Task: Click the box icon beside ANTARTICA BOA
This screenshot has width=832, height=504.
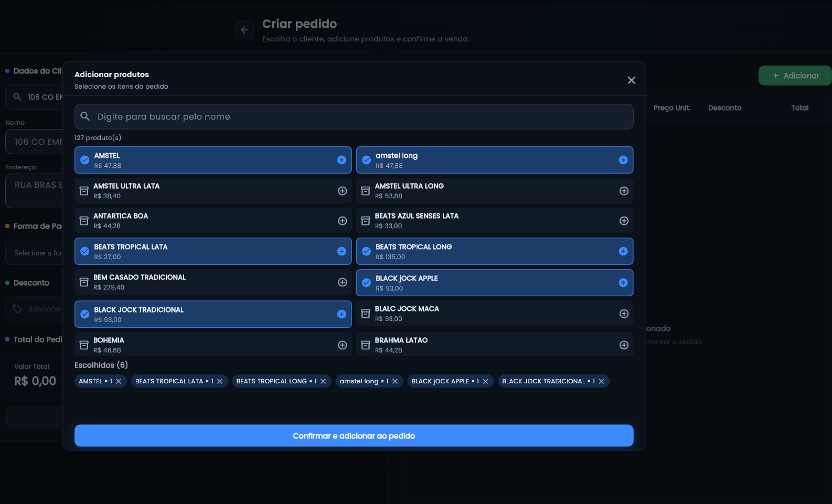Action: click(84, 221)
